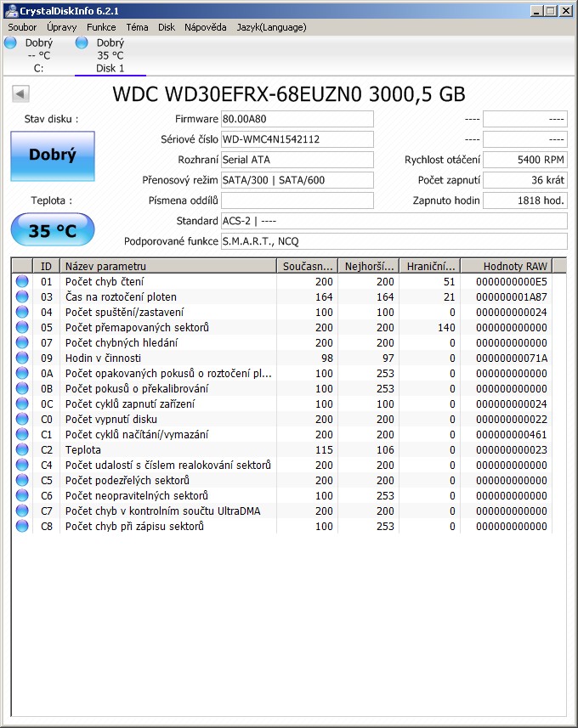Click the Nejhorší... column header
The width and height of the screenshot is (578, 728).
369,266
